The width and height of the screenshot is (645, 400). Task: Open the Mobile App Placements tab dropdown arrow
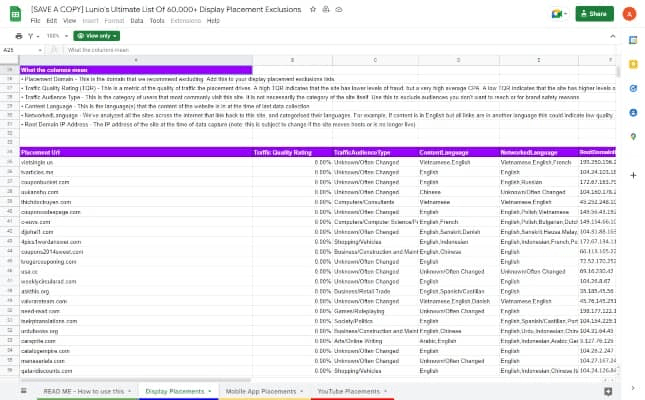pyautogui.click(x=302, y=391)
